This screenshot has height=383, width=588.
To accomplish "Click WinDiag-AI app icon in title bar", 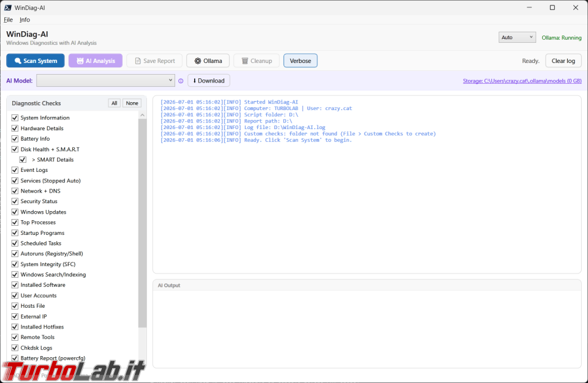I will (x=8, y=7).
